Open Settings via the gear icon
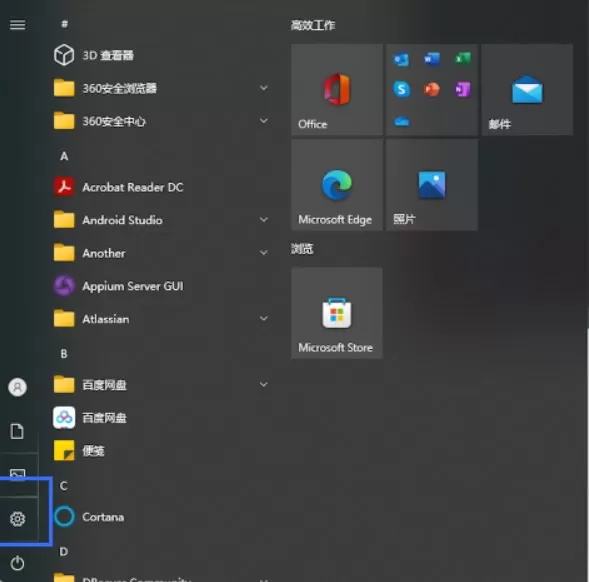The width and height of the screenshot is (589, 582). [x=17, y=519]
